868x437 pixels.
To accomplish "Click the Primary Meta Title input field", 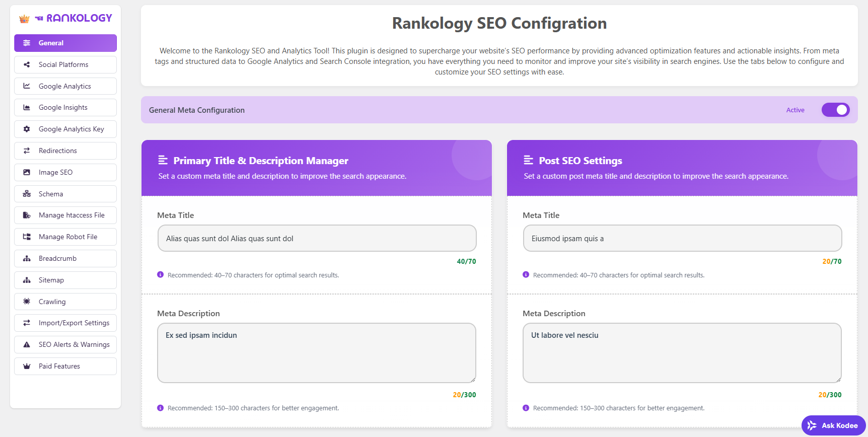I will pyautogui.click(x=317, y=238).
